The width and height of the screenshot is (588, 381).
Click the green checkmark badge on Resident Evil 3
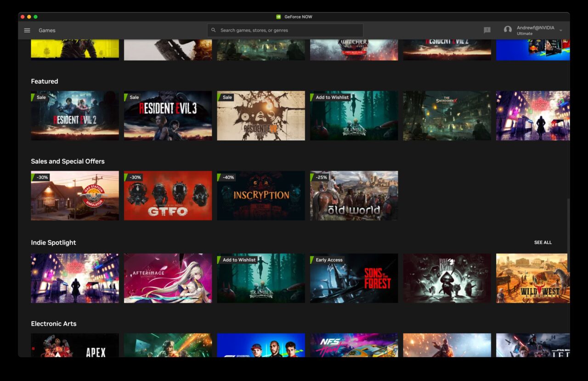coord(126,97)
